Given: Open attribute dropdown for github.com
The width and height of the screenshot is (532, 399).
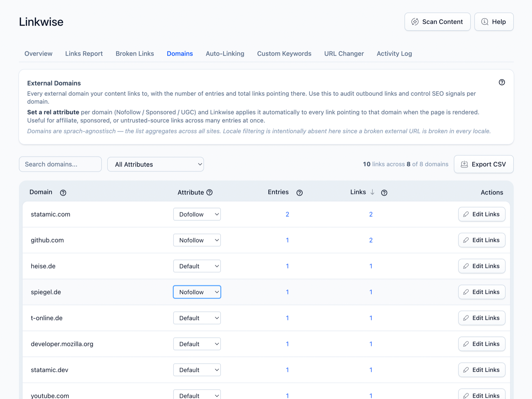Looking at the screenshot, I should (x=197, y=240).
